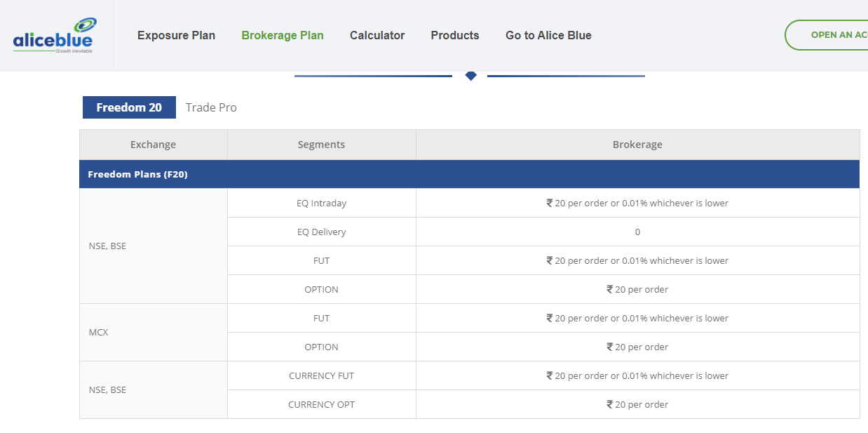Click the Brokerage column header
The width and height of the screenshot is (868, 433).
637,145
